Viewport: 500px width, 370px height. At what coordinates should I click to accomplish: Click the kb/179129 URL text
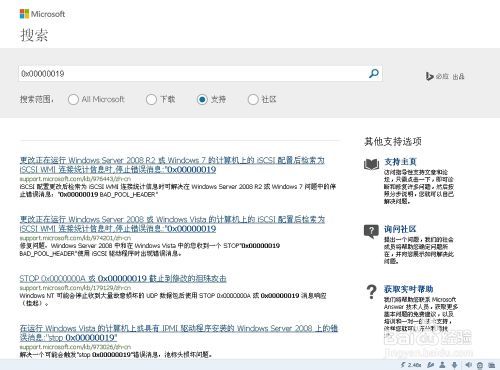coord(75,288)
